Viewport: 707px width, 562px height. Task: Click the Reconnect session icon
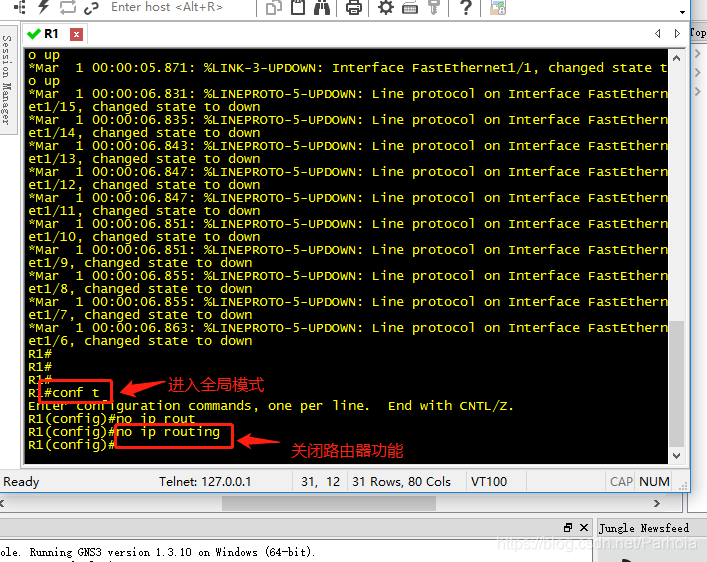pos(68,7)
